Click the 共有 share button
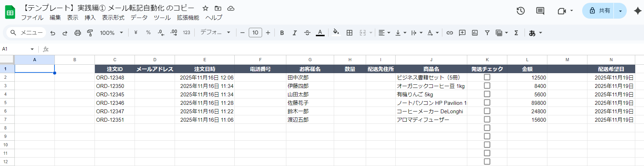 599,11
